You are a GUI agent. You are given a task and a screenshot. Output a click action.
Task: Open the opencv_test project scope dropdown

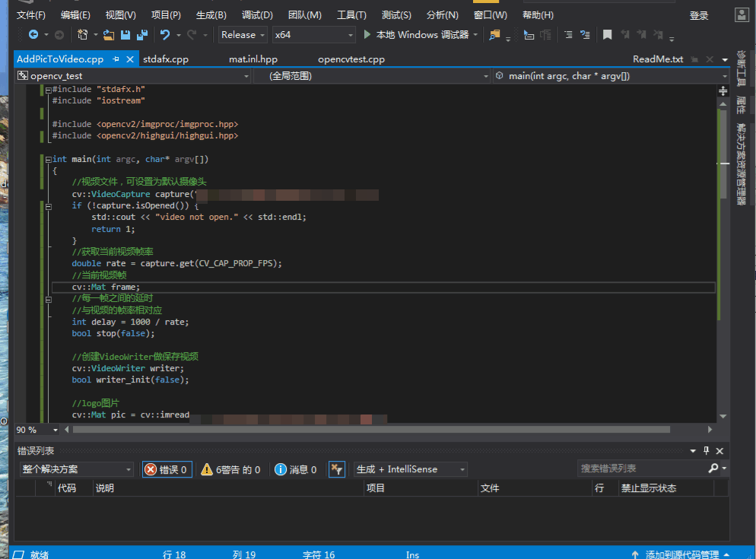click(132, 76)
